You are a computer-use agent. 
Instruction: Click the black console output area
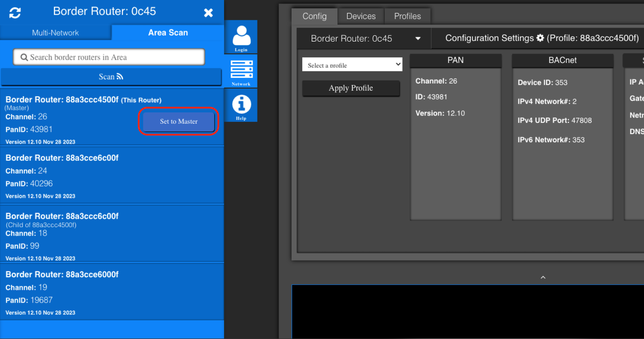point(468,312)
